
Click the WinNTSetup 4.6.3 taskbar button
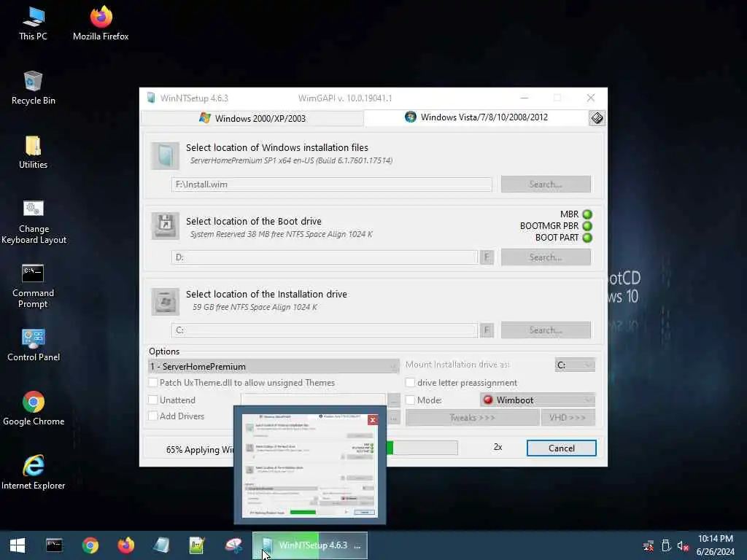309,545
